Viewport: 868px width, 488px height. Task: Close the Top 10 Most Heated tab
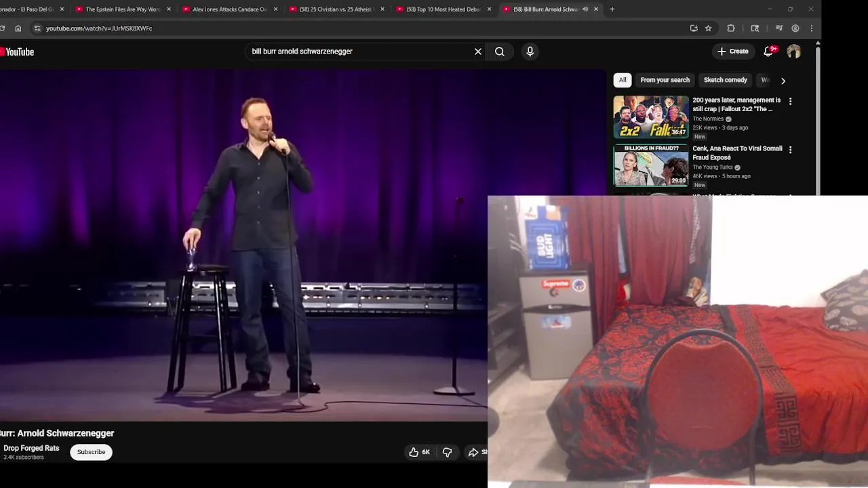[489, 9]
